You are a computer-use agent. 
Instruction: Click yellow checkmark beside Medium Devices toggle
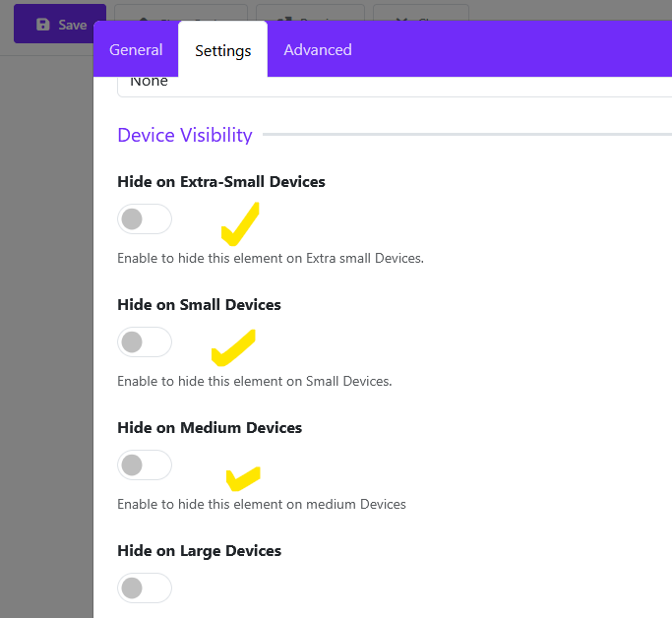click(x=242, y=478)
